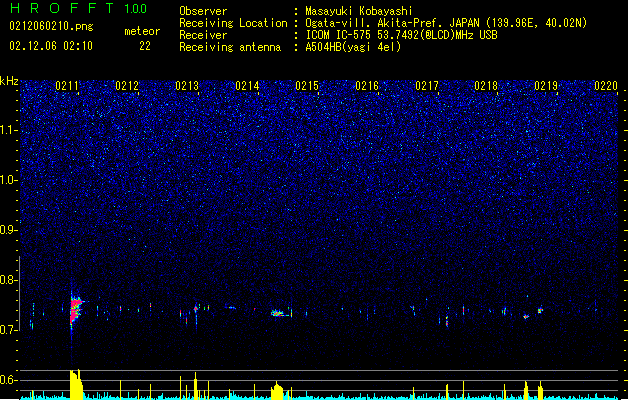Click the tall yellow intensity bar below 0211
The height and width of the screenshot is (400, 629).
tap(75, 384)
